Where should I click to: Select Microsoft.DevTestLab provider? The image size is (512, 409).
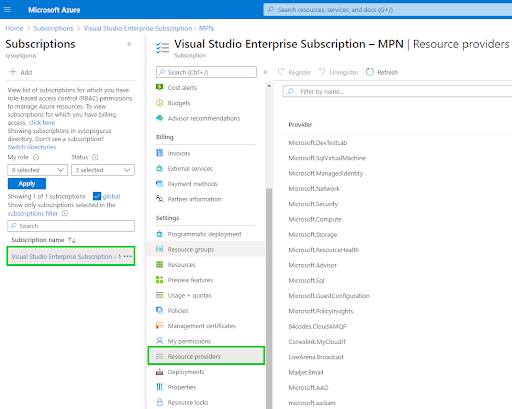(318, 143)
